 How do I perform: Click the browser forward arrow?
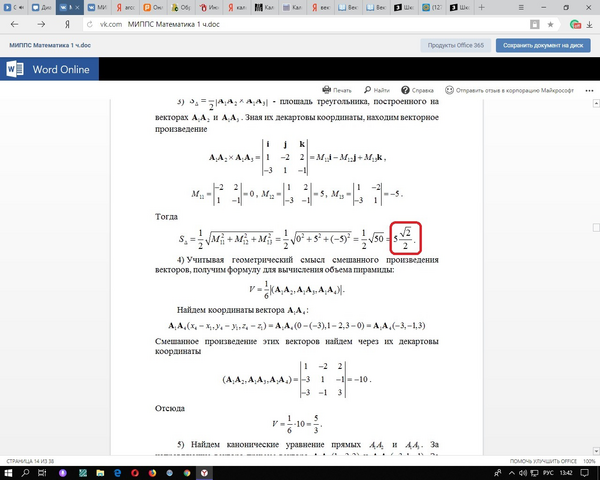click(41, 24)
